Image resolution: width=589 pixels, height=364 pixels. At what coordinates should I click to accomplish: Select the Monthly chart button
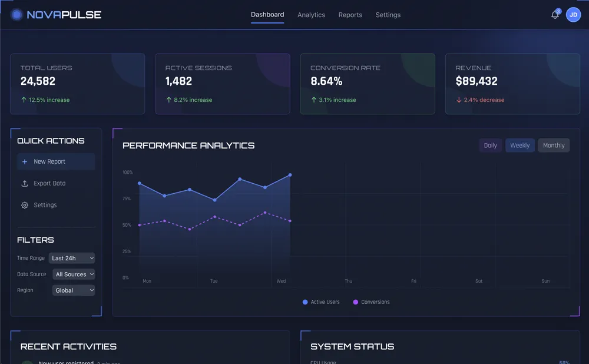[x=554, y=145]
